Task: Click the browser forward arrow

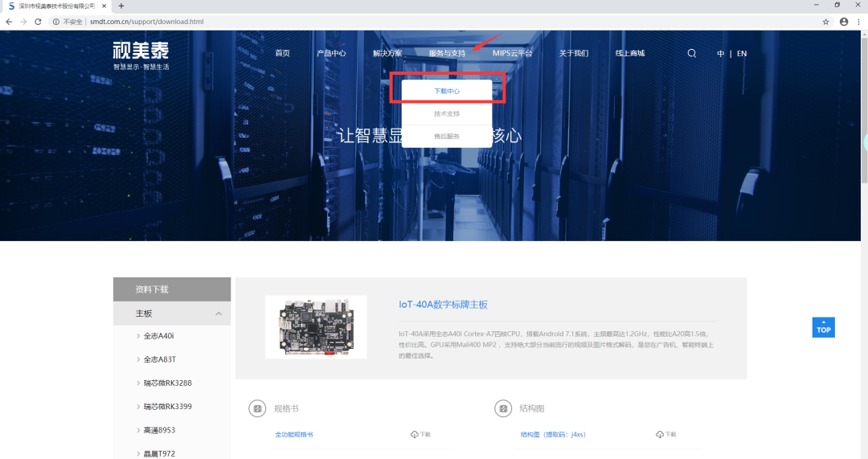Action: tap(23, 22)
